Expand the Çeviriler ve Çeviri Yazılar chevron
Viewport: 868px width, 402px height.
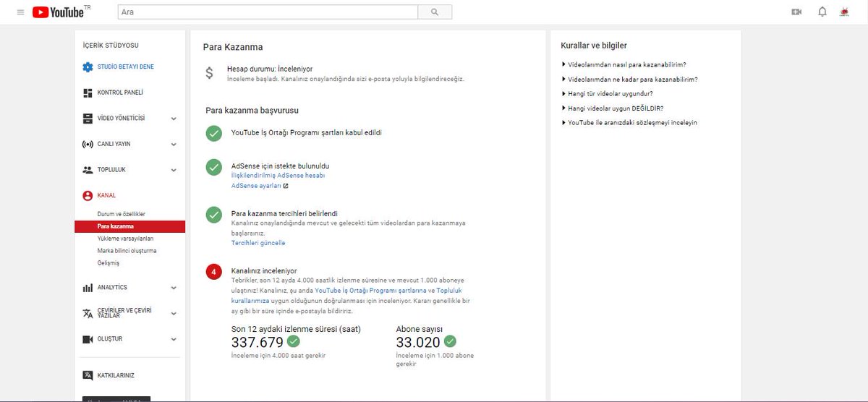pyautogui.click(x=174, y=314)
